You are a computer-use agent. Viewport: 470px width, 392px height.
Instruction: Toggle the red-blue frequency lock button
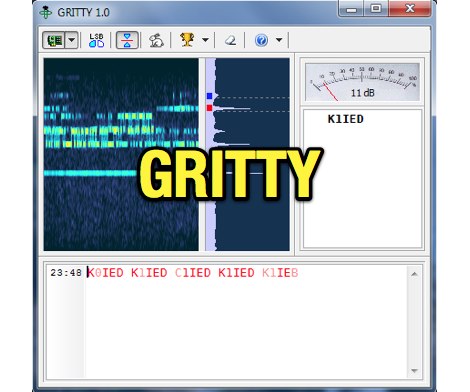coord(127,40)
